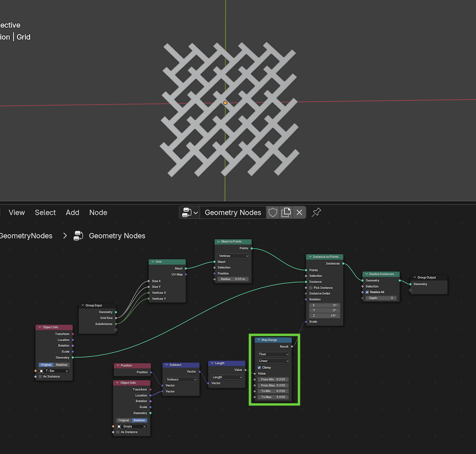Toggle the pin node tree icon
This screenshot has width=476, height=454.
click(x=316, y=212)
